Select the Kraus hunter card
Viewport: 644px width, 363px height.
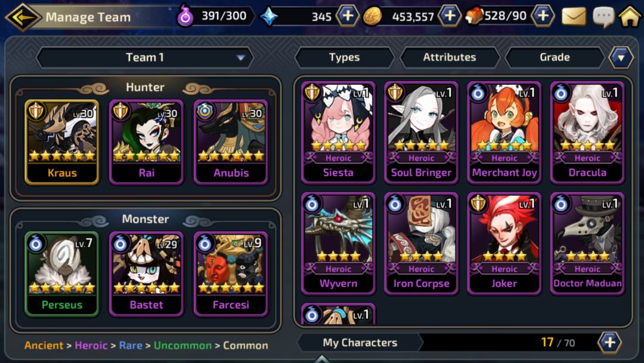pyautogui.click(x=62, y=142)
